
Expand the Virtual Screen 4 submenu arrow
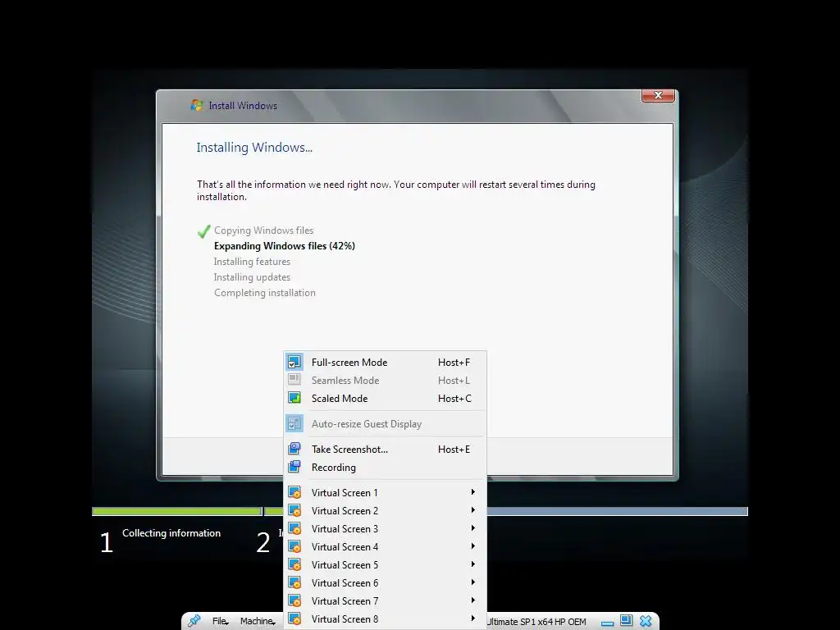pos(472,546)
